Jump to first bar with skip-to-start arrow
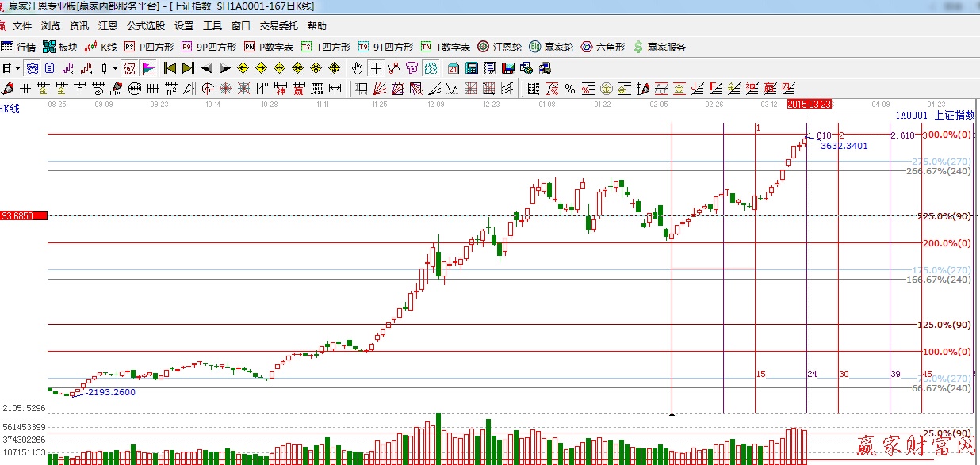This screenshot has width=980, height=465. tap(170, 67)
